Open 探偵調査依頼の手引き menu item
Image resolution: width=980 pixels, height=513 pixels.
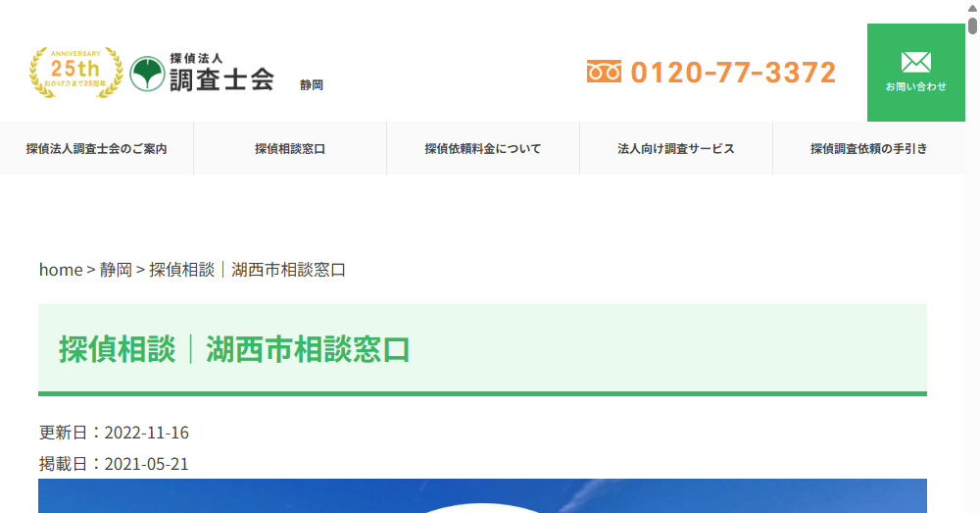tap(868, 149)
